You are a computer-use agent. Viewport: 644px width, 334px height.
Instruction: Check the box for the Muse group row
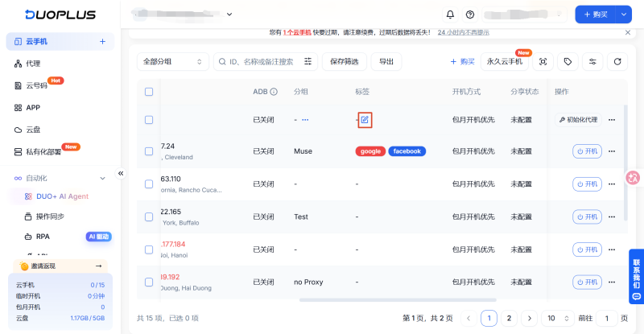coord(149,151)
